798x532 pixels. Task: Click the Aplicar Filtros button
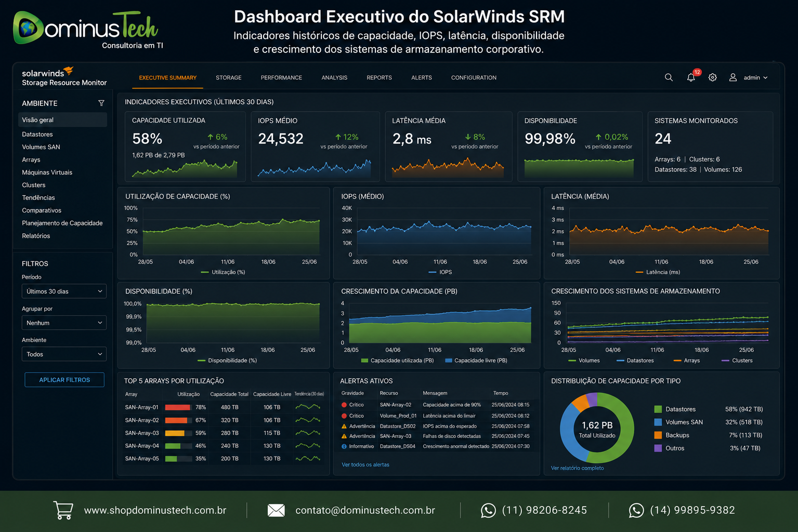pos(64,380)
